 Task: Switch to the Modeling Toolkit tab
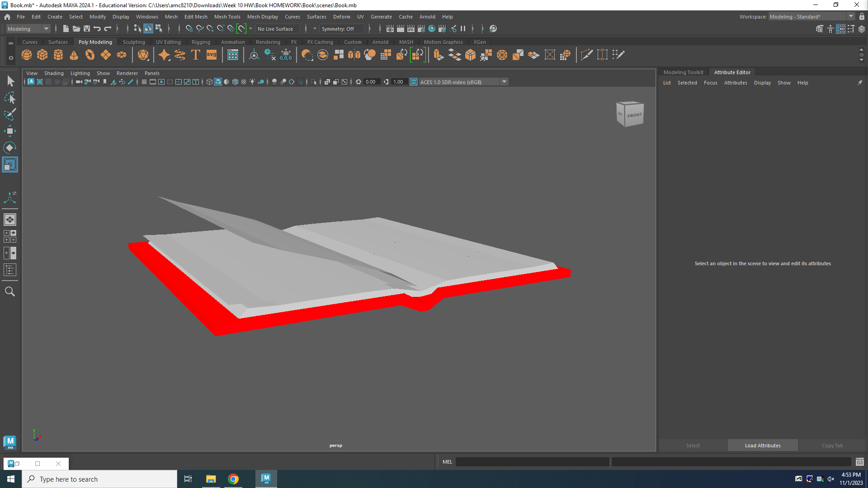point(683,72)
